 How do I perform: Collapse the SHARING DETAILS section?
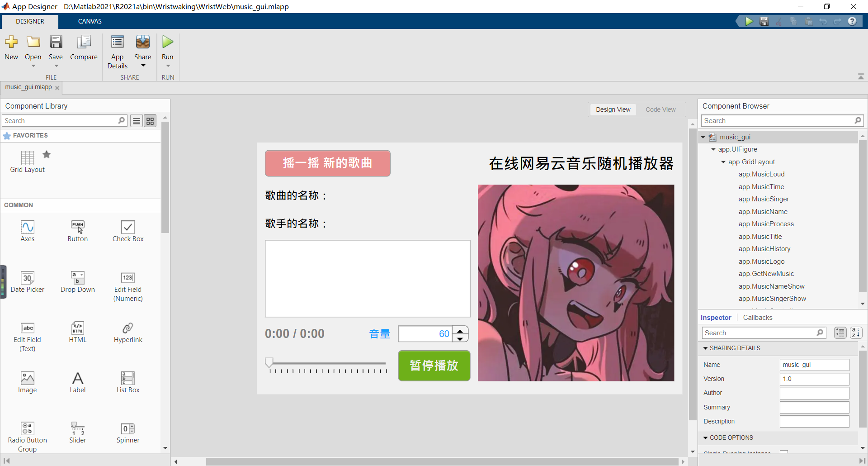point(705,348)
